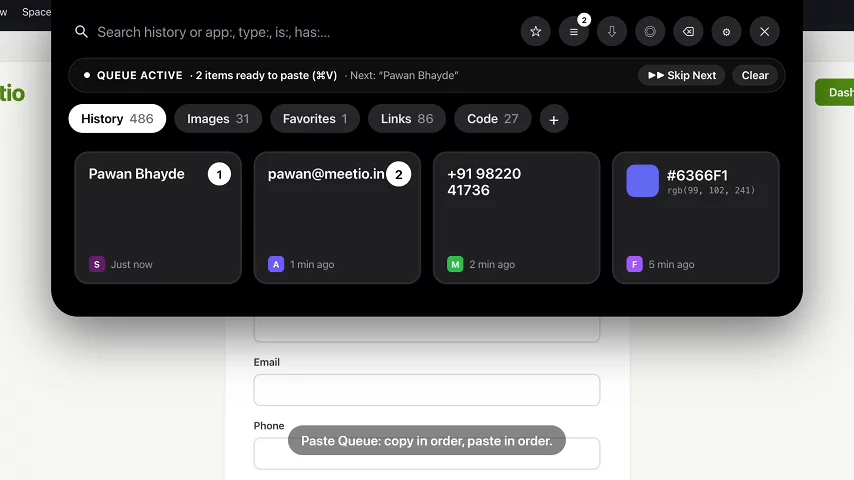This screenshot has height=480, width=854.
Task: Select the +91 98220 41736 clip card
Action: pyautogui.click(x=516, y=217)
